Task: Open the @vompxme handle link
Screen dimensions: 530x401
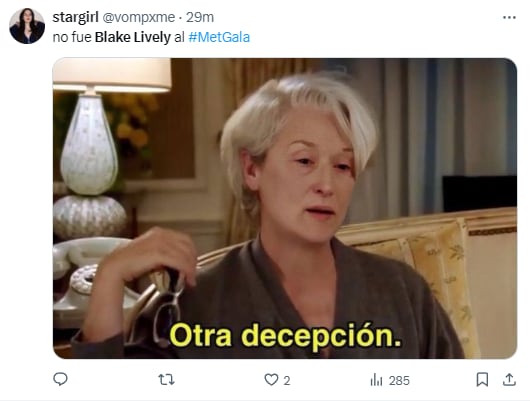Action: coord(138,17)
